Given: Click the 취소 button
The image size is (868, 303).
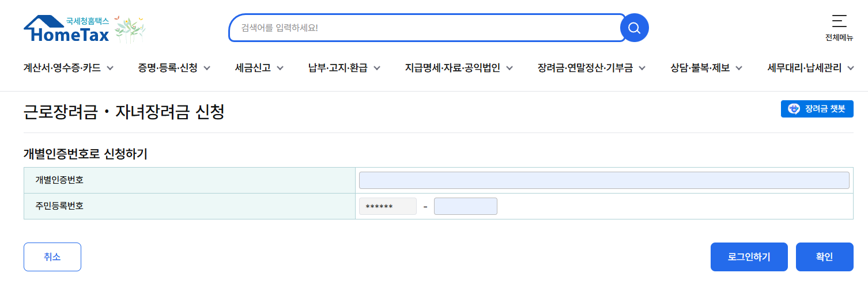Looking at the screenshot, I should point(52,257).
